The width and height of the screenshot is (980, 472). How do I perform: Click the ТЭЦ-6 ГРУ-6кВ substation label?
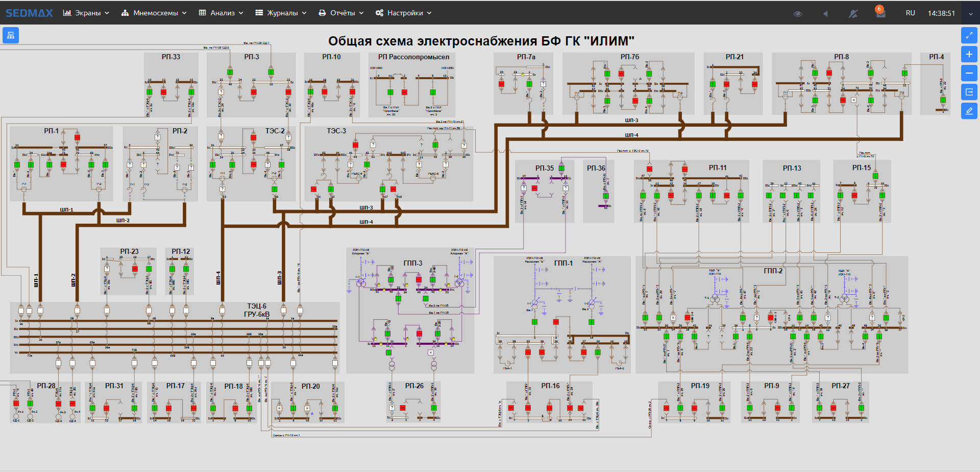(257, 310)
